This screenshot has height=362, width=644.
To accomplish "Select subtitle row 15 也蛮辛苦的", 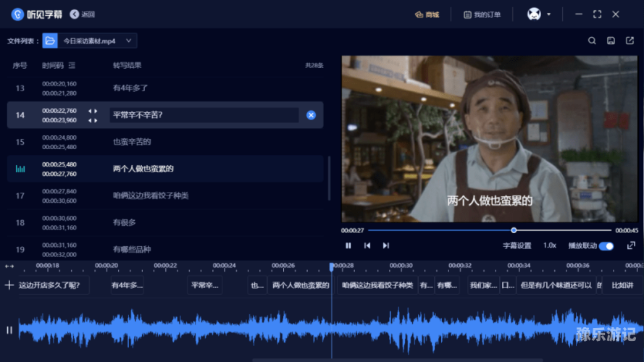I will pos(165,142).
